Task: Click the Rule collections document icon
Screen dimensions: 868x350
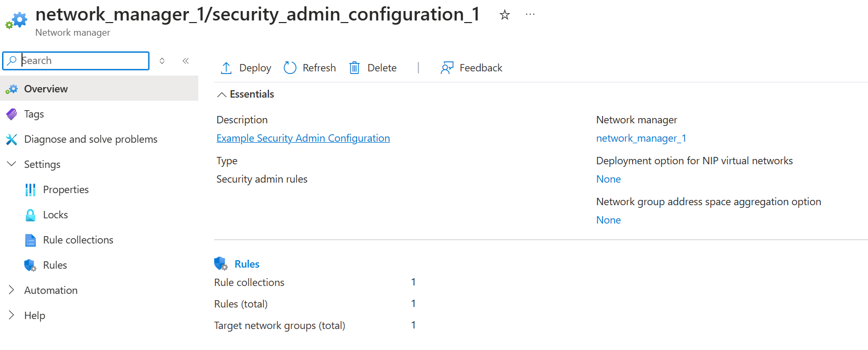Action: pos(30,240)
